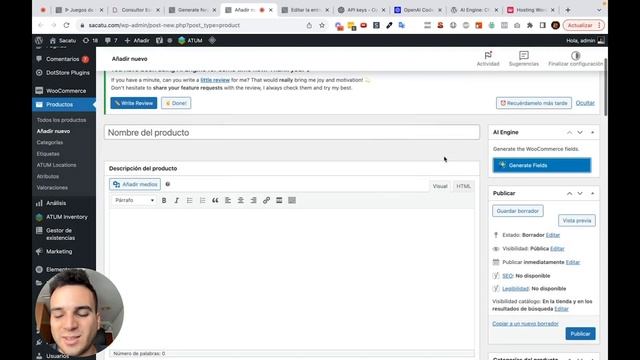Click the Ocultar link

(x=585, y=103)
